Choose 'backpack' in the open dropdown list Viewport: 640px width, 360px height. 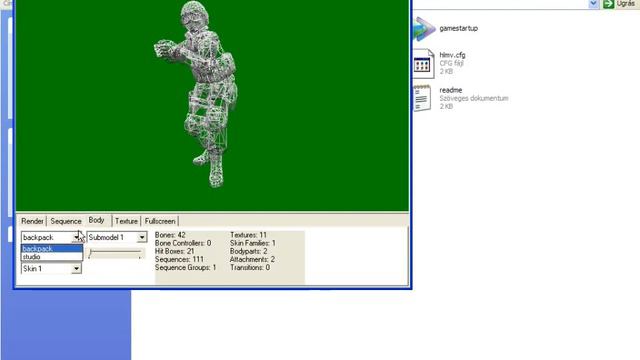point(52,249)
